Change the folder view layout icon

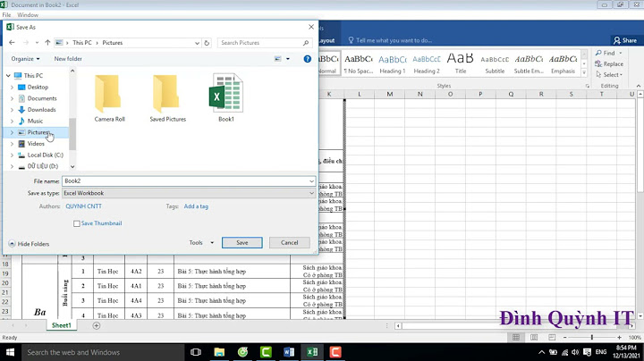[278, 59]
